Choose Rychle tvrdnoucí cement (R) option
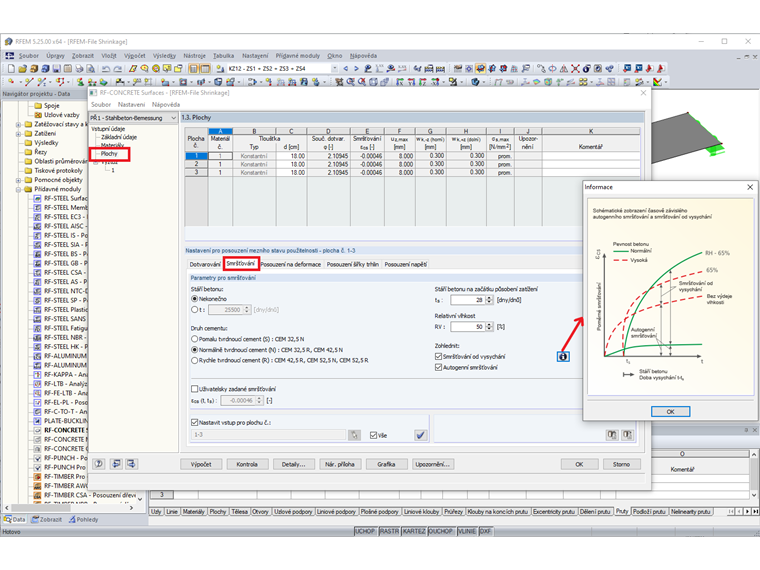 [194, 360]
